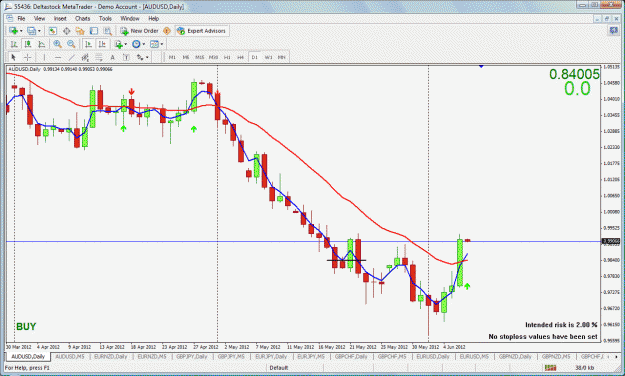Select the Text Label tool
The width and height of the screenshot is (625, 376).
pos(126,57)
